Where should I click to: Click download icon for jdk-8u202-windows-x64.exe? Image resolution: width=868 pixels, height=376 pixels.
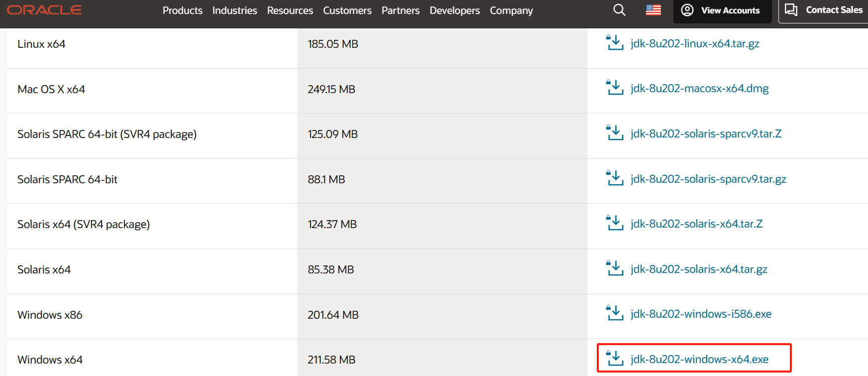click(615, 359)
